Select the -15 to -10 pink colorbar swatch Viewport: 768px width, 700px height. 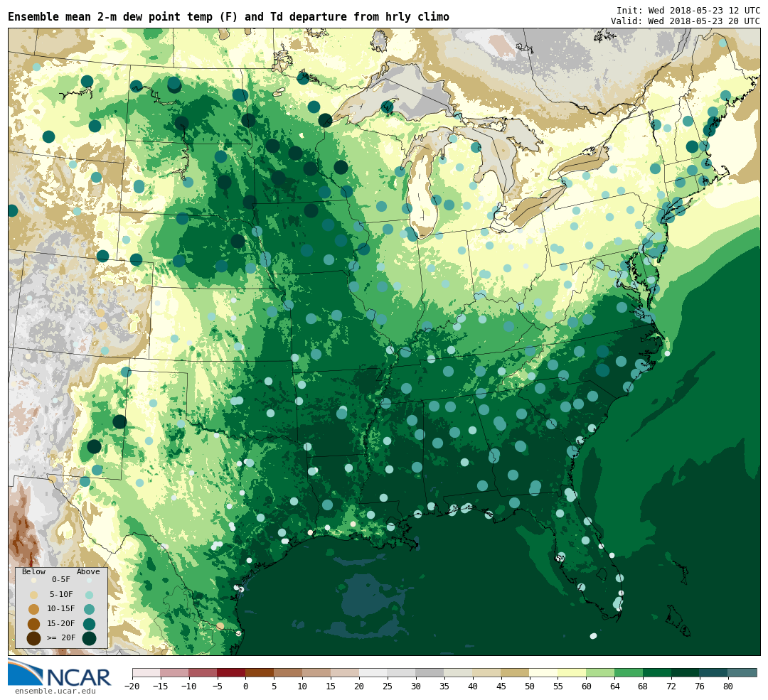click(x=175, y=673)
